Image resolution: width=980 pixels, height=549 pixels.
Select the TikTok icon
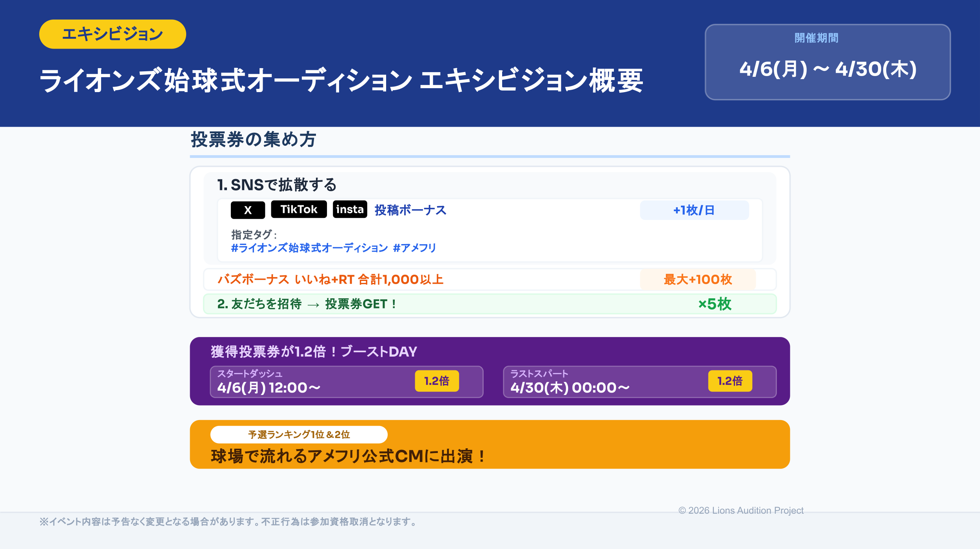tap(298, 209)
